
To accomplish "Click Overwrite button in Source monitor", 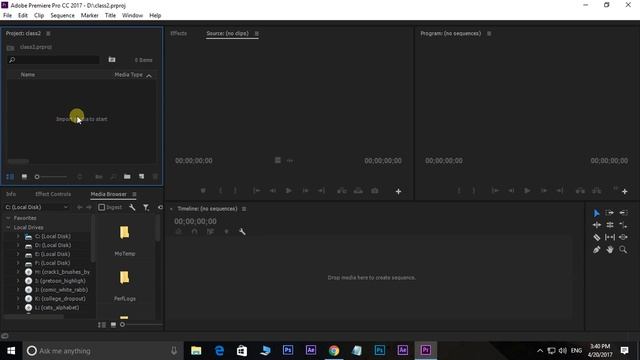I will pos(358,191).
